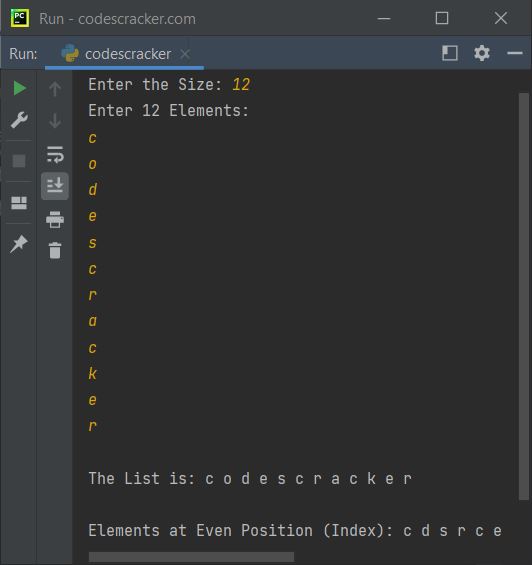Select the codescracker run tab
Screen dimensions: 532x565
click(x=124, y=54)
